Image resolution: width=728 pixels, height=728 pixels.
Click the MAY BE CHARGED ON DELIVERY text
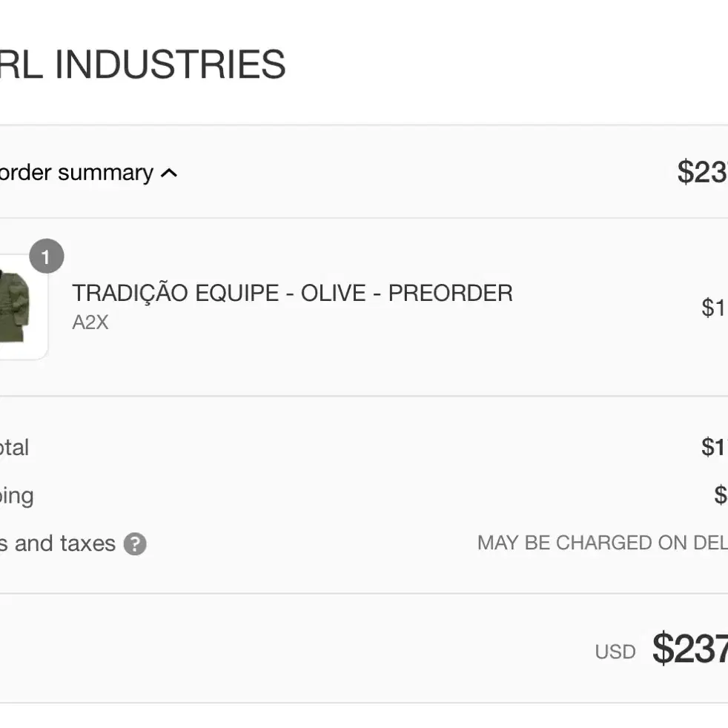coord(603,543)
